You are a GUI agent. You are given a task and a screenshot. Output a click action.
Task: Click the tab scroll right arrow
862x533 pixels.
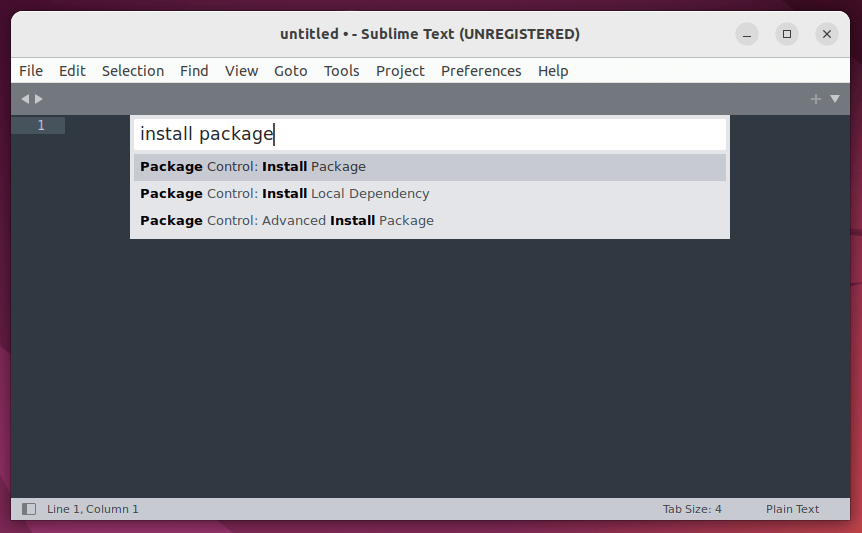39,99
